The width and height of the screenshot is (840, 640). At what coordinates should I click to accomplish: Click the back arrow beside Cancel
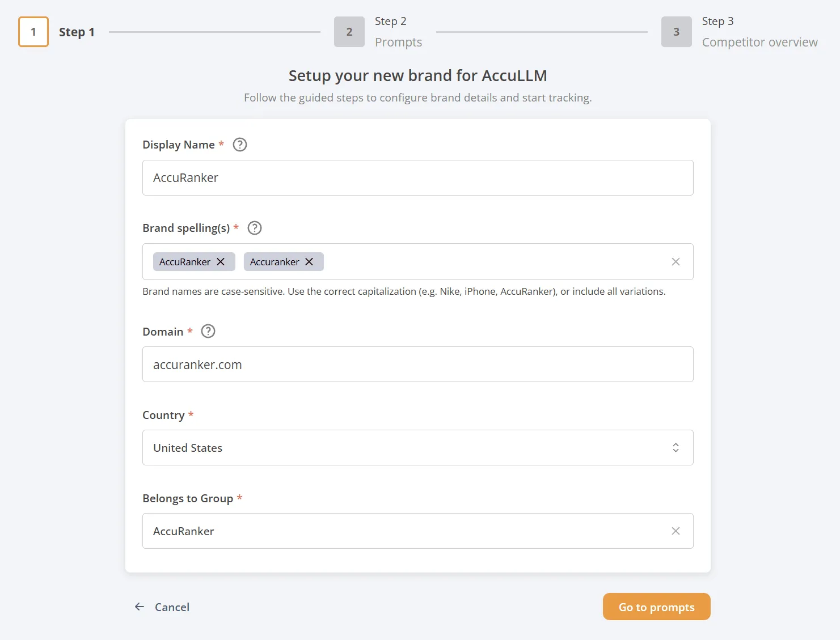(x=140, y=607)
